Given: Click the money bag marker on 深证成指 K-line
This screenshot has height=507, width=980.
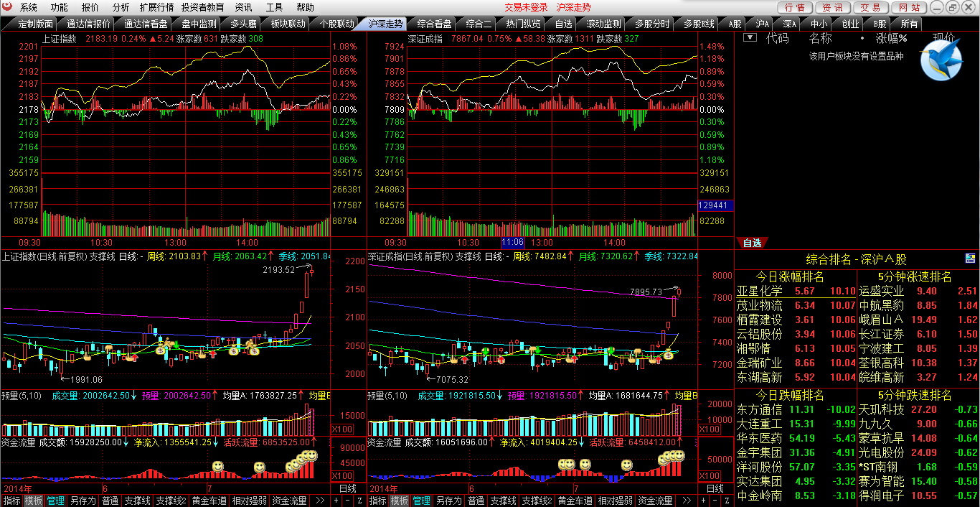Looking at the screenshot, I should click(669, 354).
